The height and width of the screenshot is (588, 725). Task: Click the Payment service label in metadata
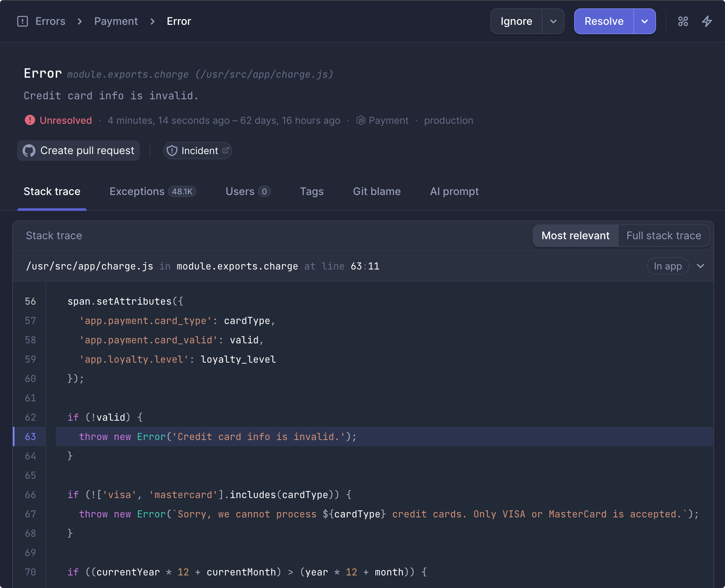point(389,120)
